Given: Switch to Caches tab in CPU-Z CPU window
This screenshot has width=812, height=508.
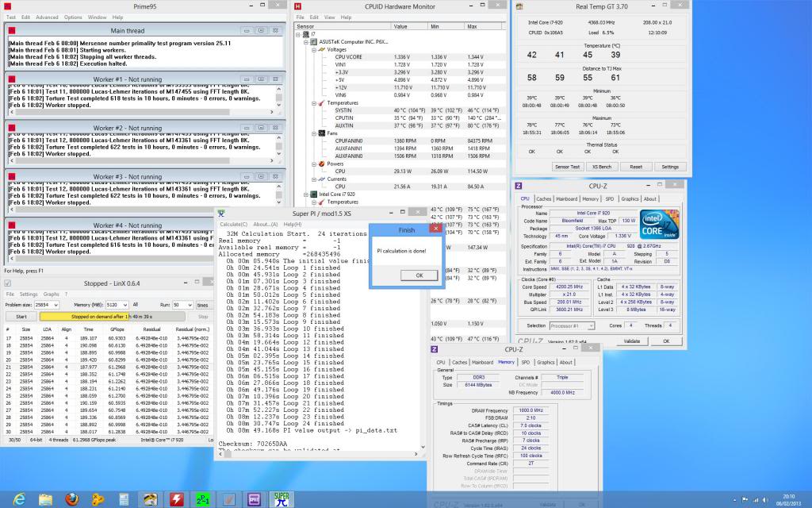Looking at the screenshot, I should [x=543, y=198].
